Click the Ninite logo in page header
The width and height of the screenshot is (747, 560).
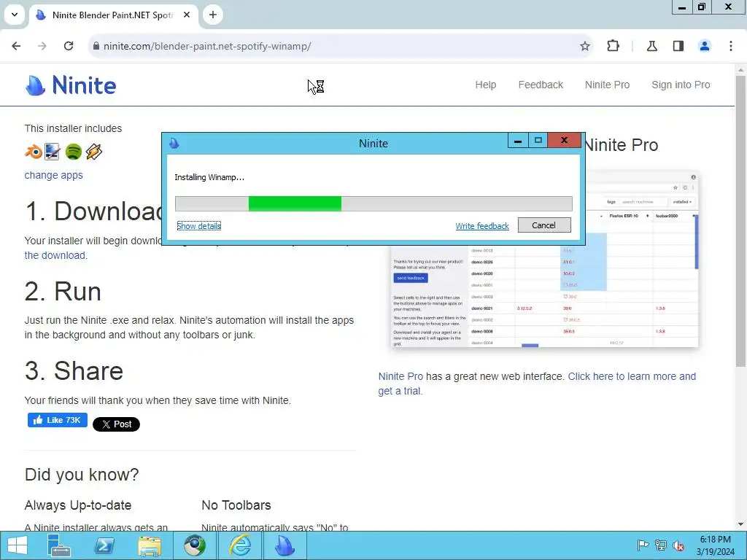(71, 85)
